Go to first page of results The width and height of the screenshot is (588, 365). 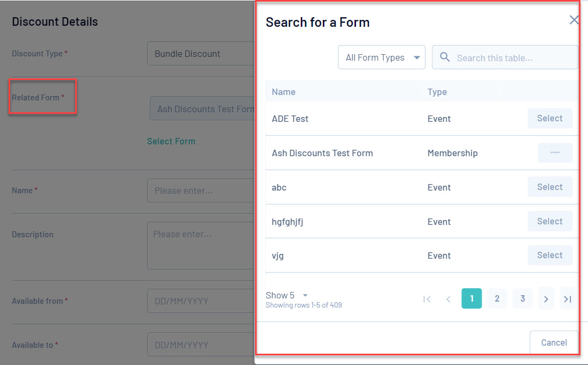click(427, 299)
